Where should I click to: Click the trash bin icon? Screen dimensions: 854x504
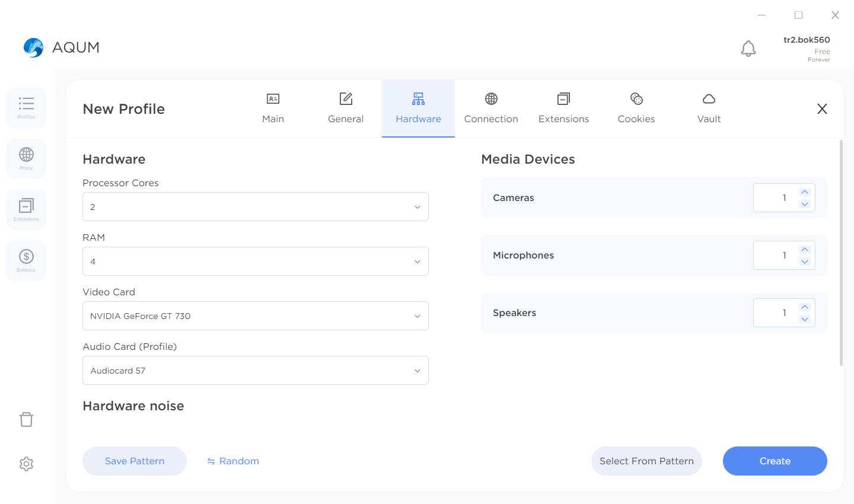click(26, 419)
